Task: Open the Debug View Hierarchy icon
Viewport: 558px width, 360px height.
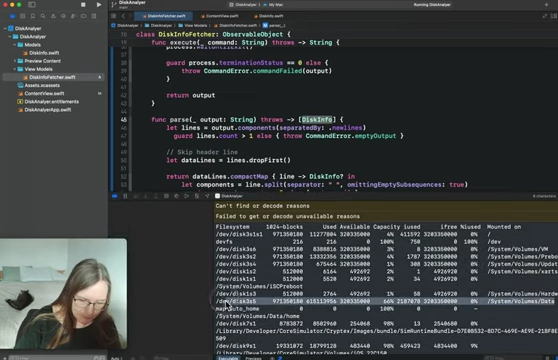Action: coord(166,196)
